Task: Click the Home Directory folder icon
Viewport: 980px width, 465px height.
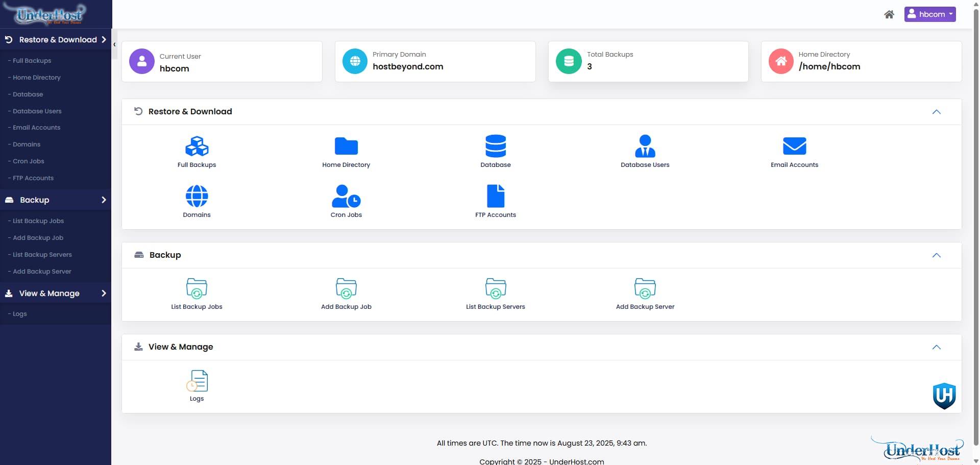Action: (x=346, y=146)
